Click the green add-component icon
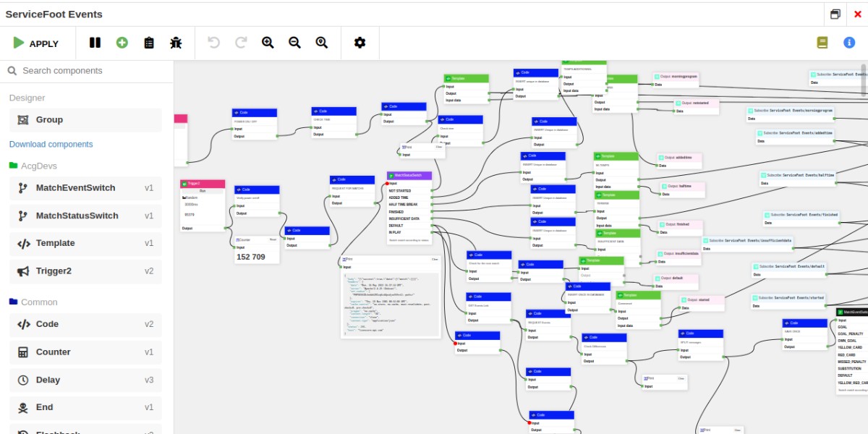The image size is (868, 434). [x=122, y=43]
